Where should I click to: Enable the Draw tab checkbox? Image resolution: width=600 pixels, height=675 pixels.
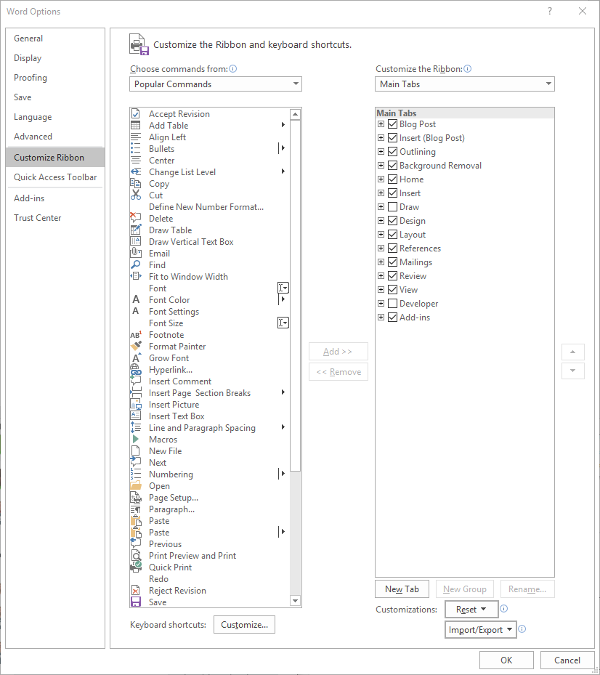(392, 207)
